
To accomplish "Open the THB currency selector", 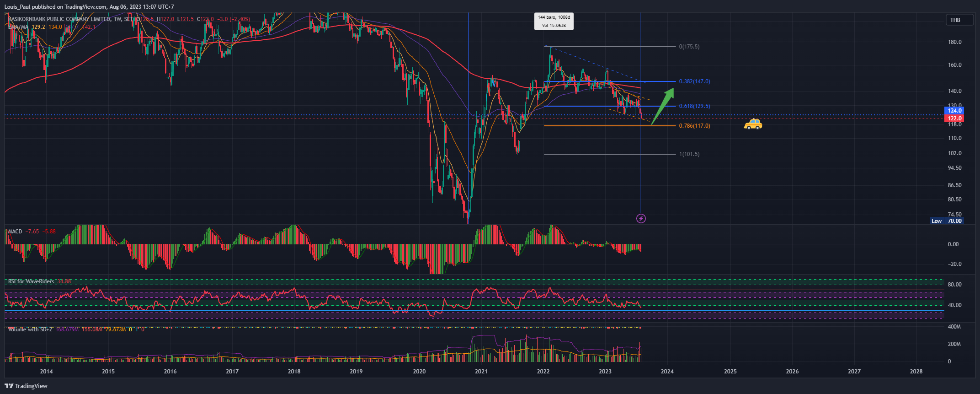I will tap(959, 20).
